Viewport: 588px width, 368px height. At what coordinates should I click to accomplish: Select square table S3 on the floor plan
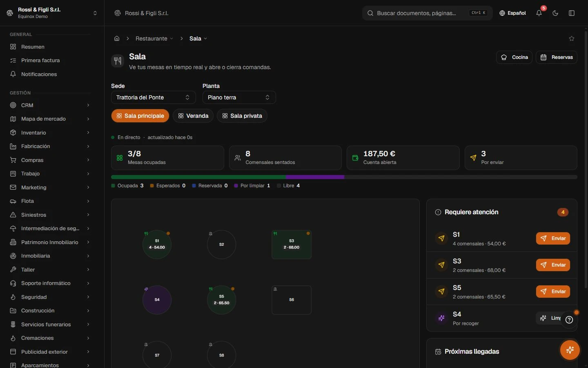pos(292,245)
